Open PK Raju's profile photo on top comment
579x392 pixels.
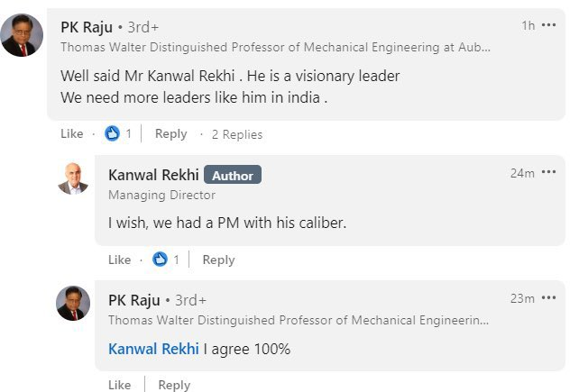click(x=22, y=35)
